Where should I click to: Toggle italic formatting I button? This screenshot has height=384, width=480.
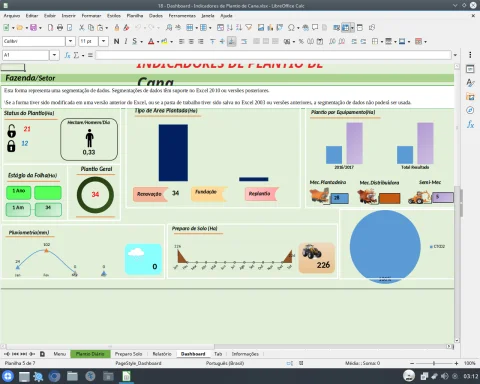[x=126, y=41]
